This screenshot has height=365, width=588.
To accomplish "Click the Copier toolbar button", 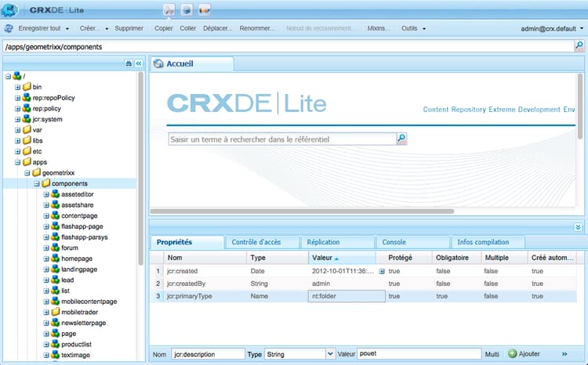I will pyautogui.click(x=164, y=28).
